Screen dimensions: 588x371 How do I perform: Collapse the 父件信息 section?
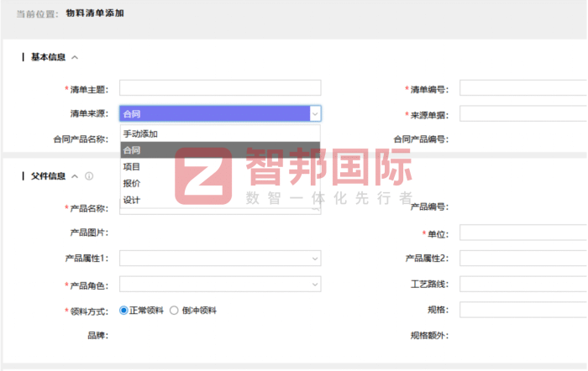point(75,176)
